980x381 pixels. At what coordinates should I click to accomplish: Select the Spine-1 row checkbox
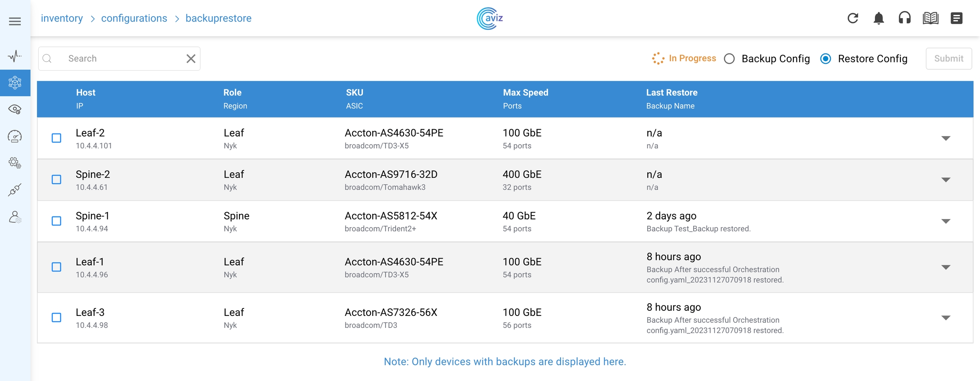tap(57, 221)
